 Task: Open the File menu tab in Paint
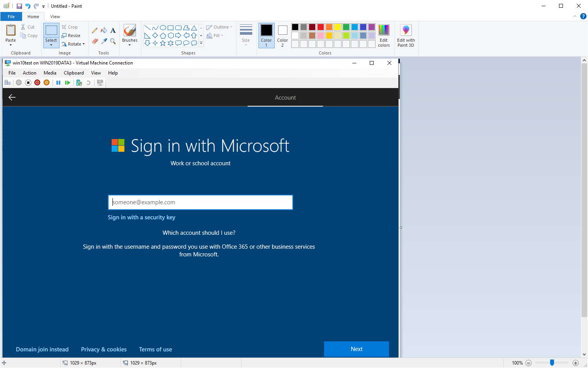pyautogui.click(x=11, y=17)
